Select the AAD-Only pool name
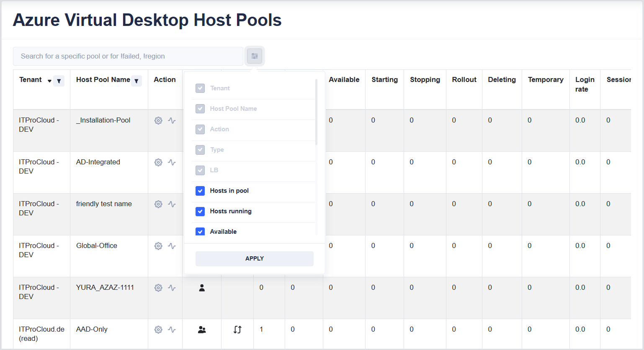Screen dimensions: 644x350 pyautogui.click(x=92, y=329)
